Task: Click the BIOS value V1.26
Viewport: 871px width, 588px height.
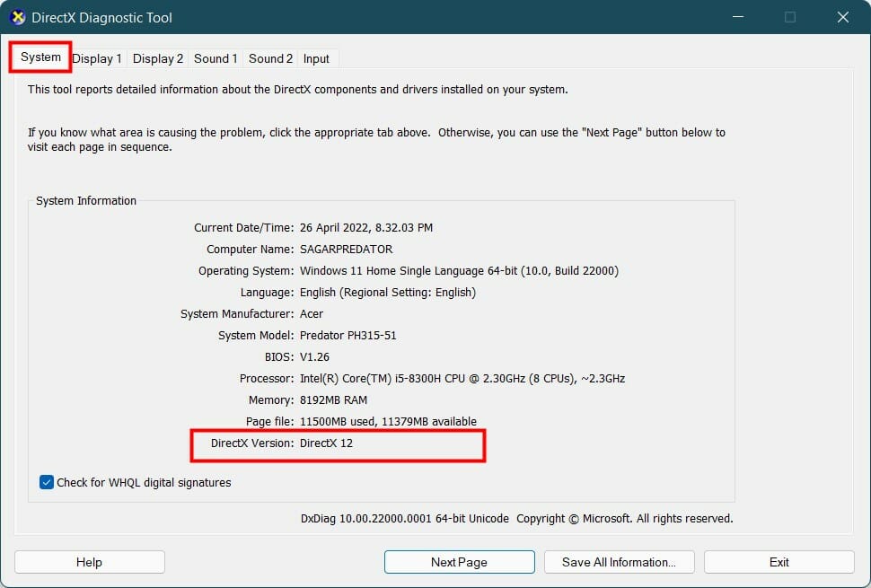Action: tap(314, 357)
